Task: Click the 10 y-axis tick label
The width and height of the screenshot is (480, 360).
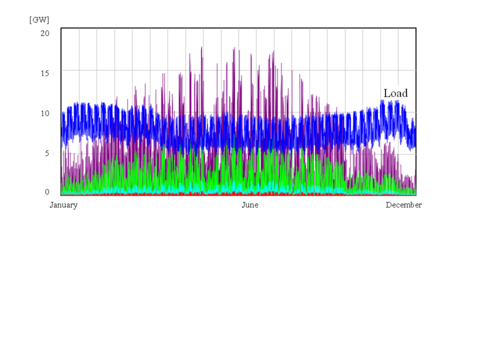Action: click(45, 113)
